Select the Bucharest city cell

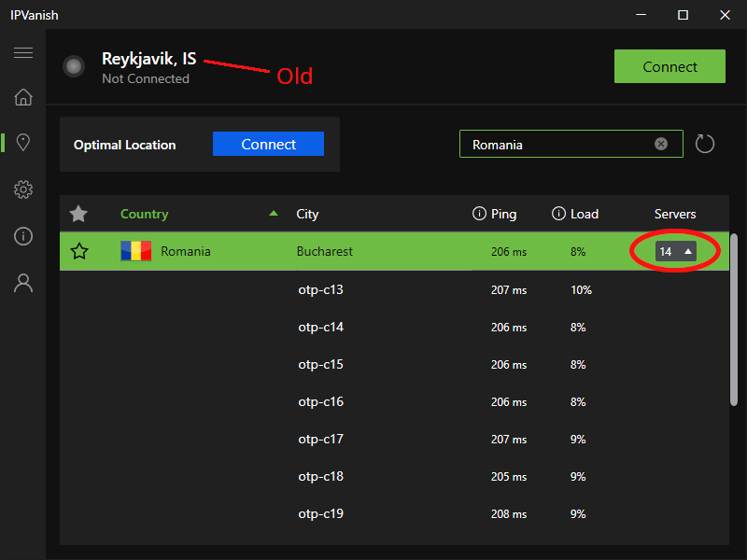(x=324, y=251)
